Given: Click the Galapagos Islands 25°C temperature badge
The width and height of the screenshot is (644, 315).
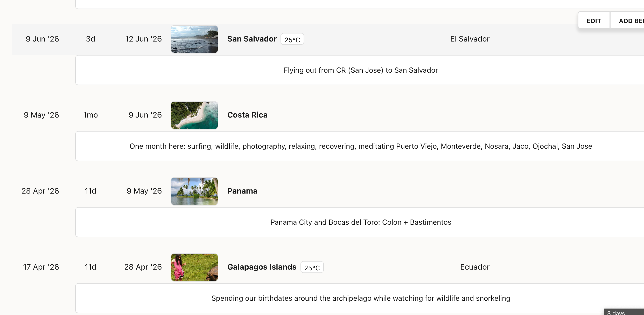Looking at the screenshot, I should tap(312, 268).
